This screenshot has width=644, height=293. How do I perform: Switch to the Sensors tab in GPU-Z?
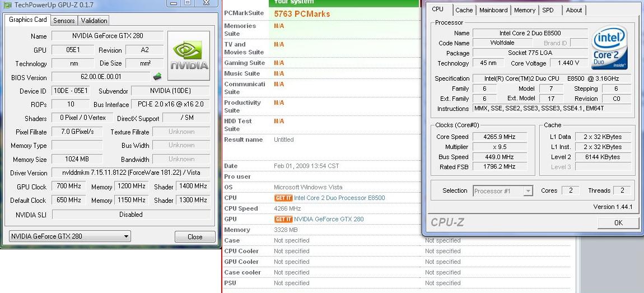(x=64, y=21)
